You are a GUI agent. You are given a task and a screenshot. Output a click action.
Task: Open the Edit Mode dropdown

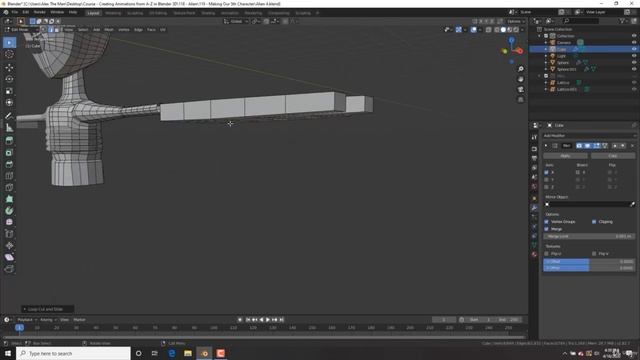click(21, 30)
